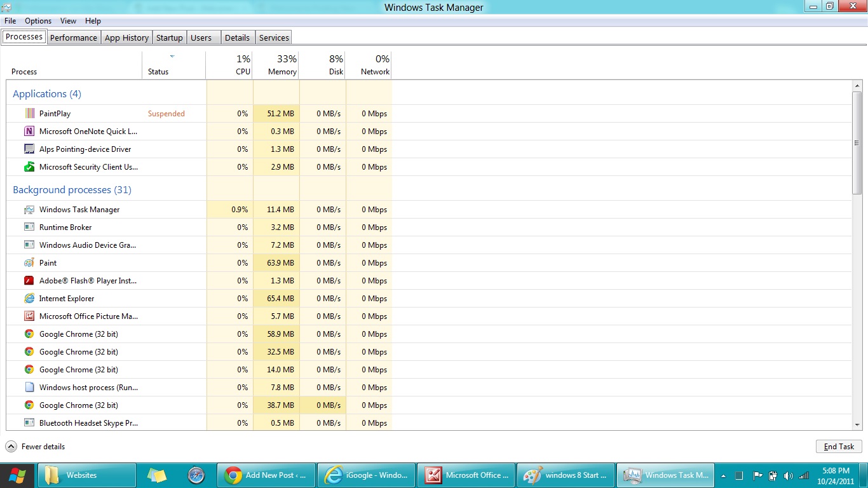Select the Runtime Broker process name
Viewport: 868px width, 488px height.
(x=65, y=227)
